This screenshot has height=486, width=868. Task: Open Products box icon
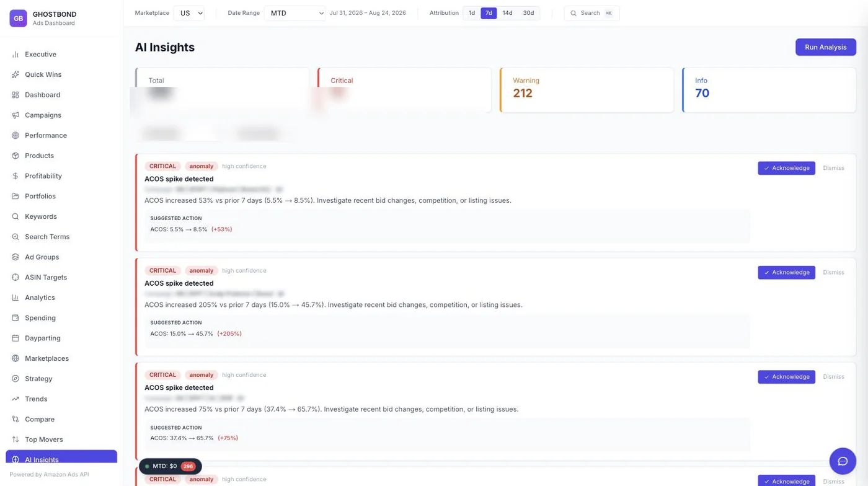point(15,156)
